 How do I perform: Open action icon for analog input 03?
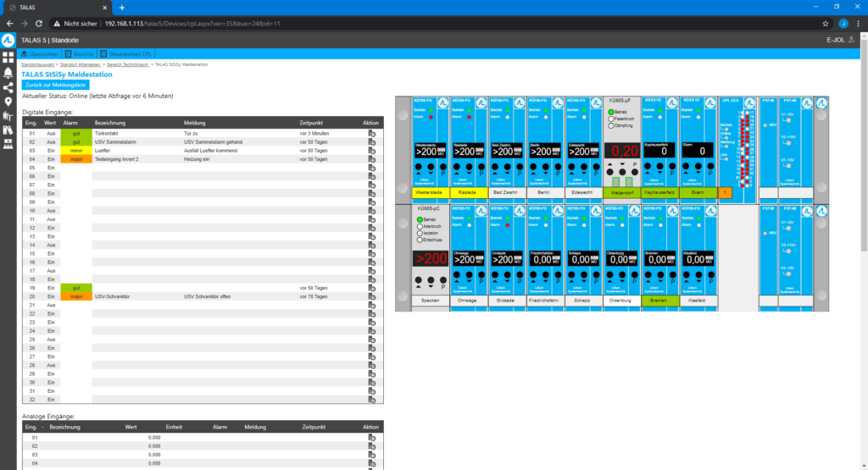[371, 455]
